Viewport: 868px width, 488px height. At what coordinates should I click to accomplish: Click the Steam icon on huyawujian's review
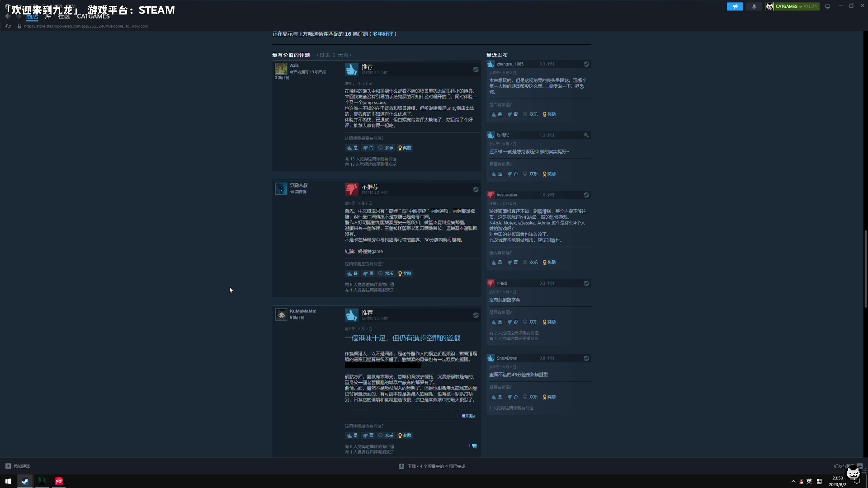(x=586, y=195)
